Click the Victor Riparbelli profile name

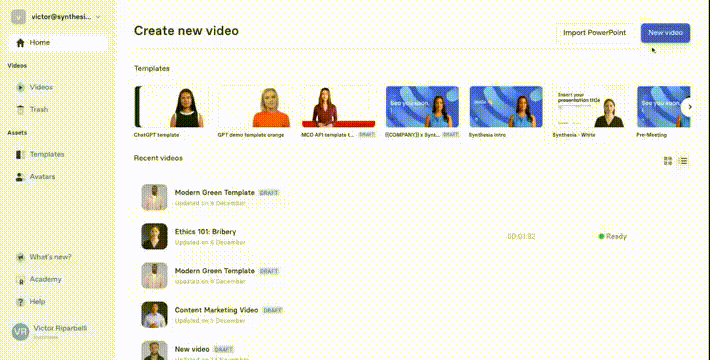pyautogui.click(x=60, y=328)
